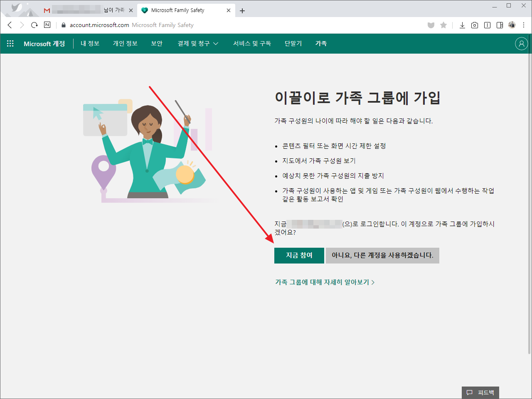This screenshot has height=399, width=532.
Task: Click 아니요, 다른 계정을 사용하겠습니다 button
Action: 382,255
